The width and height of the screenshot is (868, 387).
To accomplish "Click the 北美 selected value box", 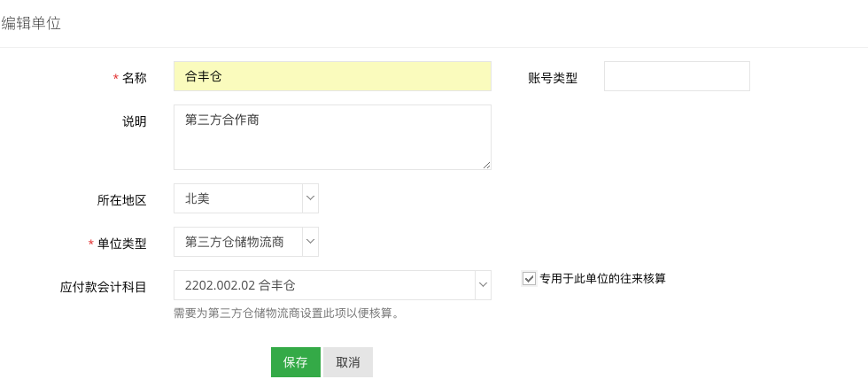I will (238, 198).
